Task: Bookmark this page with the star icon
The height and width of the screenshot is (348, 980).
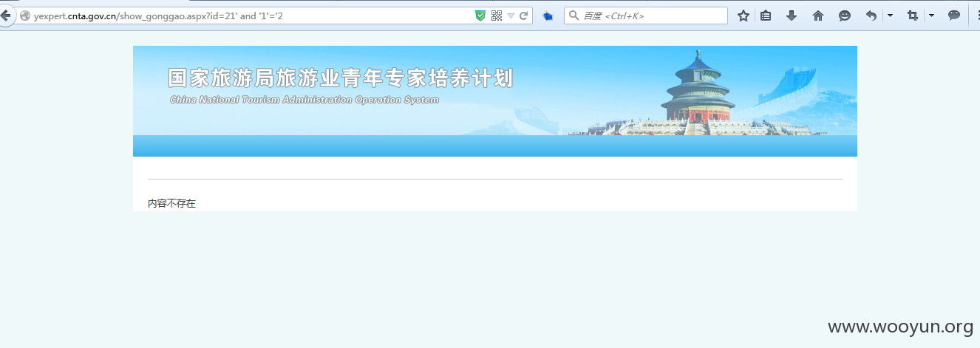Action: pyautogui.click(x=743, y=16)
